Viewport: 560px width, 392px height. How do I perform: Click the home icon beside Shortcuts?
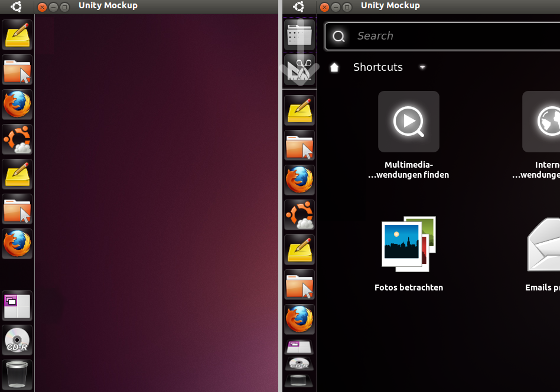pos(334,67)
